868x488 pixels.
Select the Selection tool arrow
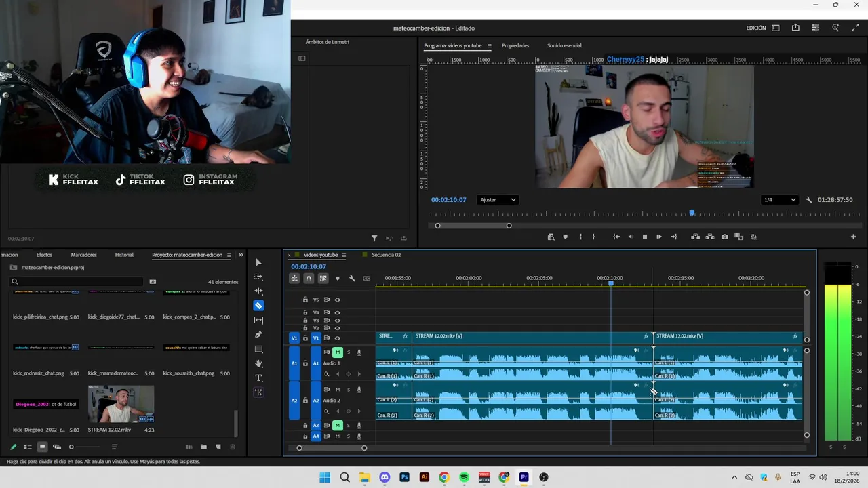point(258,262)
